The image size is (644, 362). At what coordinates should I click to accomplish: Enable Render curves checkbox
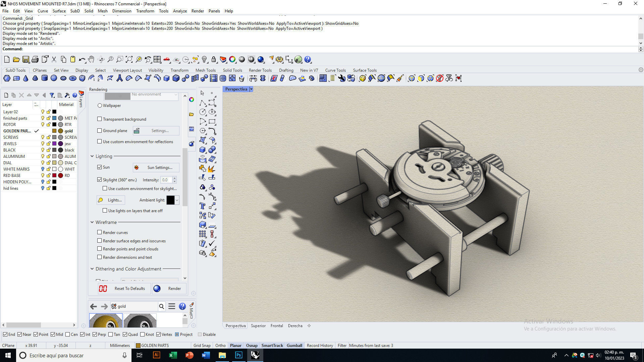point(99,232)
